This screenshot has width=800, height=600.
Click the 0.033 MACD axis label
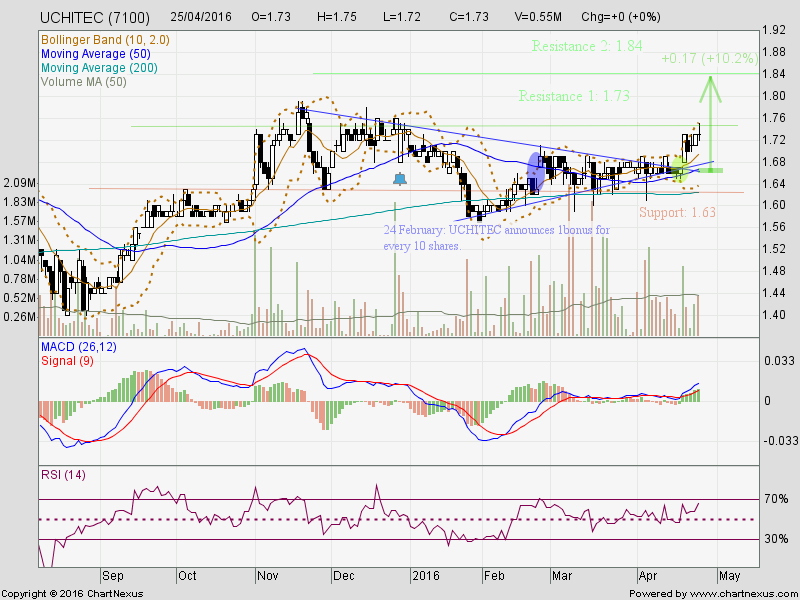click(779, 361)
